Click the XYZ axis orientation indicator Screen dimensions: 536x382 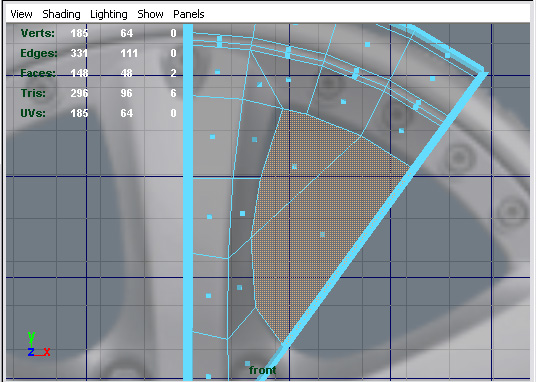(39, 344)
